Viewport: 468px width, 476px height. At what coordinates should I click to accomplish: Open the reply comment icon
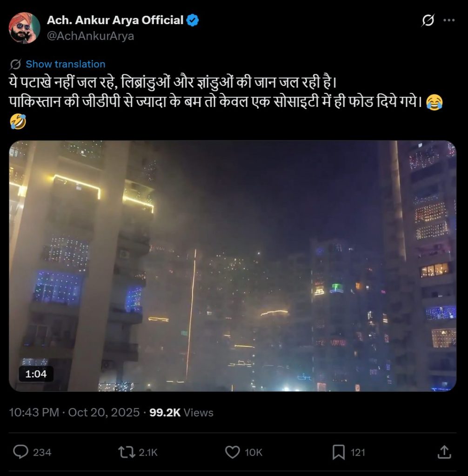click(20, 452)
